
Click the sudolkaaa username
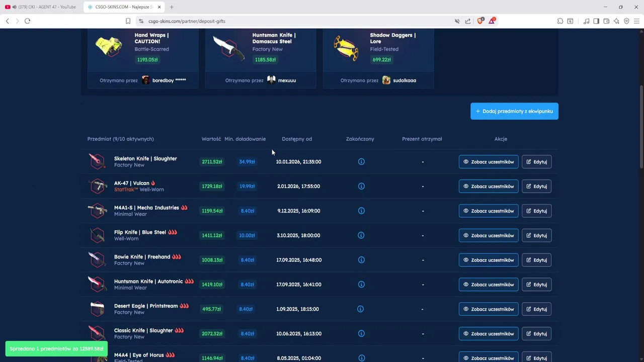pyautogui.click(x=405, y=80)
